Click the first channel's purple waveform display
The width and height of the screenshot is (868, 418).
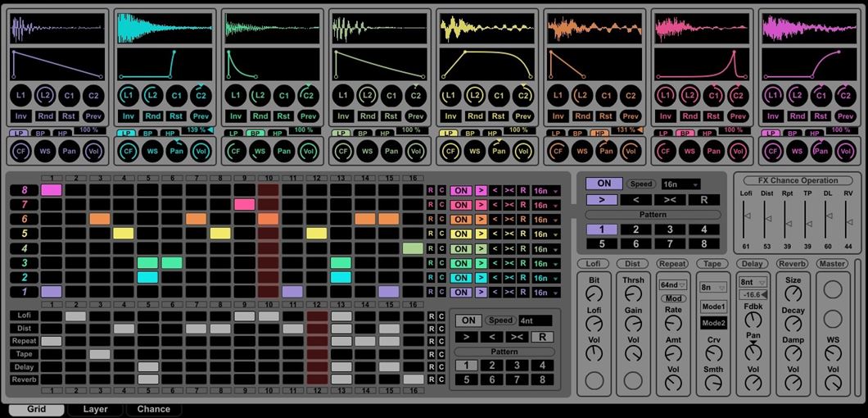tap(57, 28)
